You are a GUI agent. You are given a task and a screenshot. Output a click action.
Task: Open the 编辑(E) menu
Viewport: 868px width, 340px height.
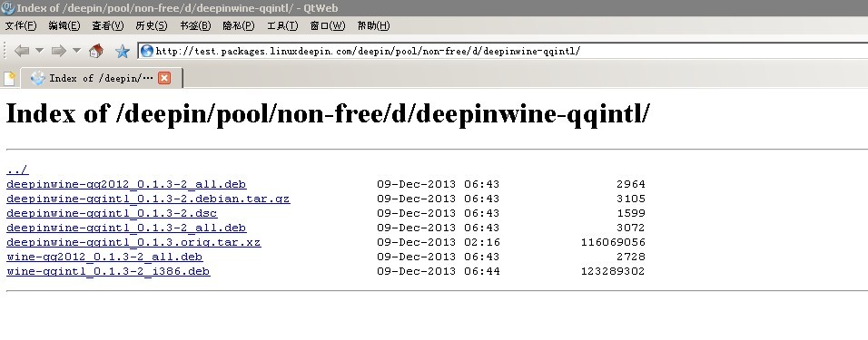[x=64, y=25]
